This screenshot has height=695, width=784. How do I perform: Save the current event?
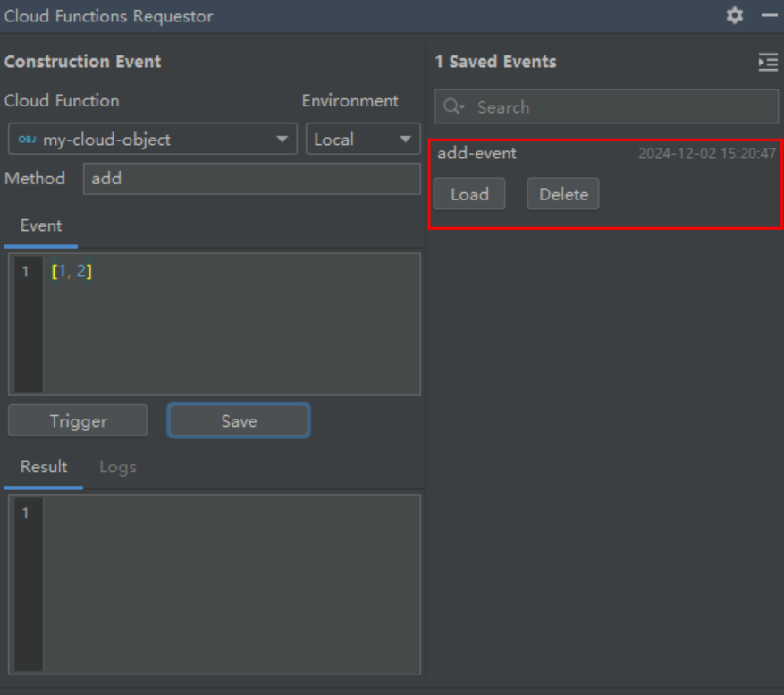[239, 420]
